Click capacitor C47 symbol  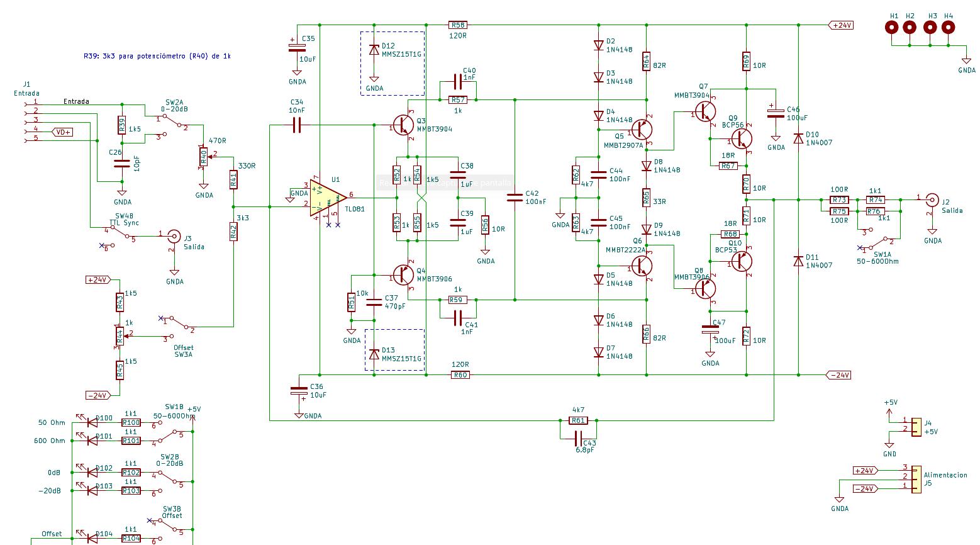point(711,330)
